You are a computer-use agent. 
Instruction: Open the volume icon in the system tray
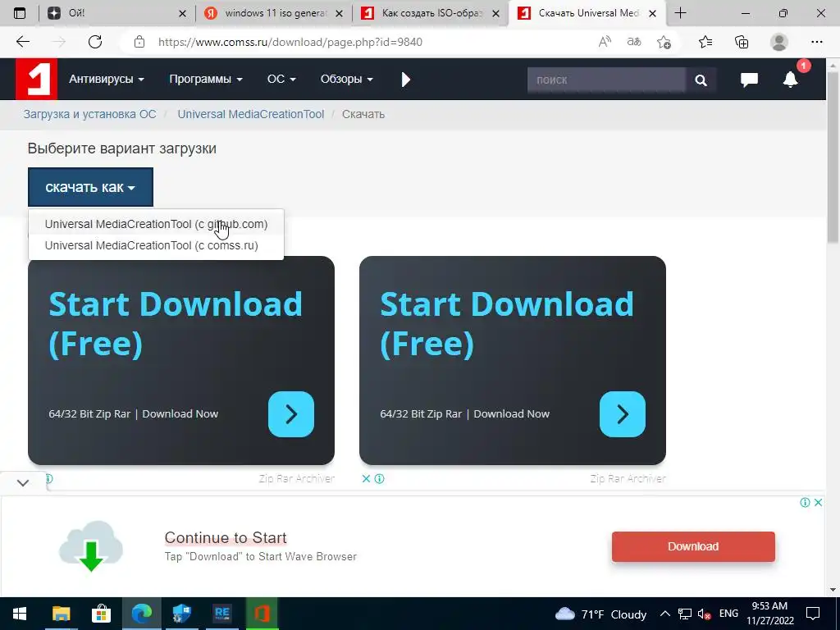705,614
